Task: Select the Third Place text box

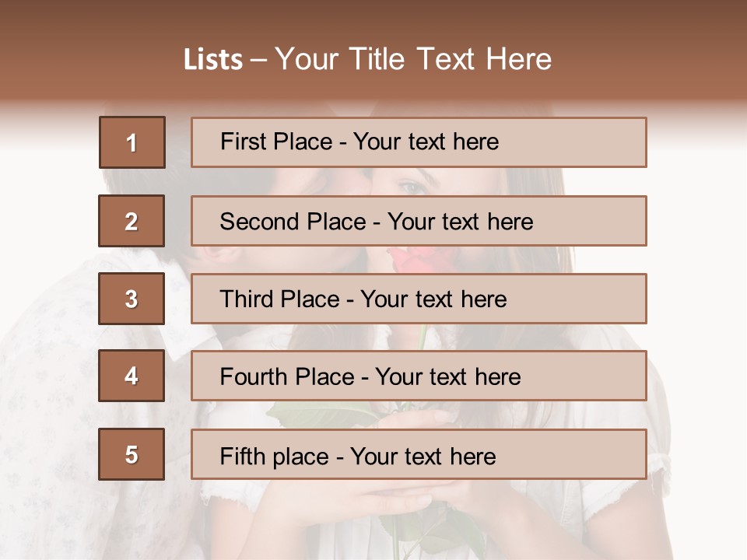Action: tap(419, 299)
